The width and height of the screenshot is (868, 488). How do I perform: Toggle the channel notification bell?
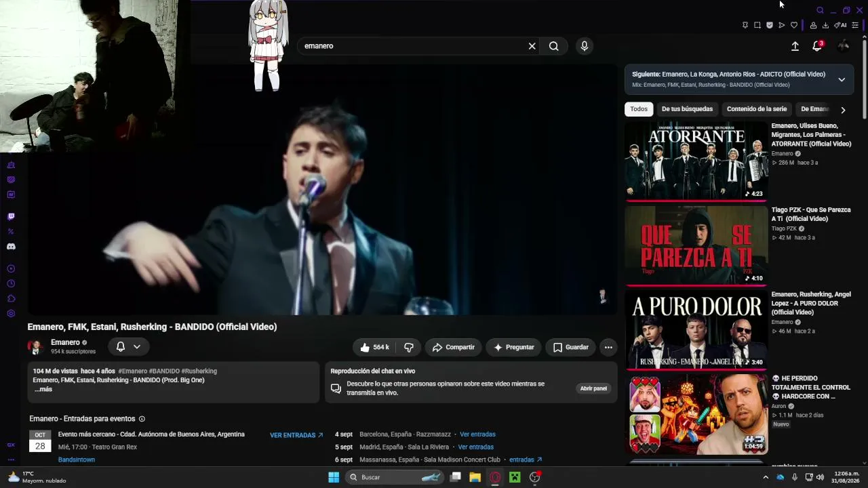(x=121, y=346)
